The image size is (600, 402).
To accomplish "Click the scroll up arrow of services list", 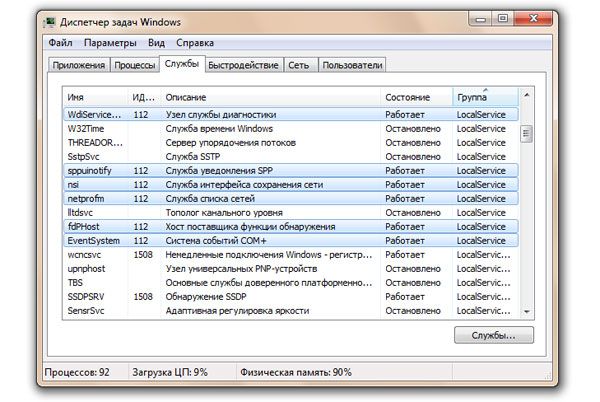I will pyautogui.click(x=527, y=95).
